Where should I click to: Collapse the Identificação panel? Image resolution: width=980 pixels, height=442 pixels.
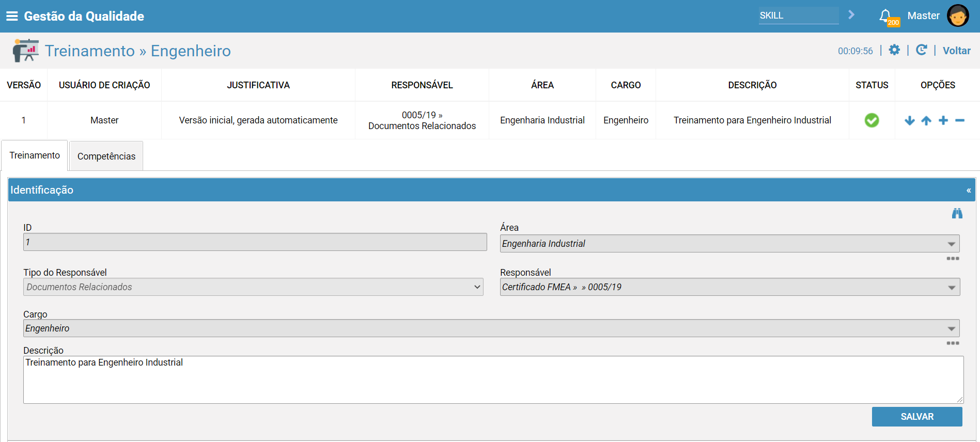click(969, 190)
